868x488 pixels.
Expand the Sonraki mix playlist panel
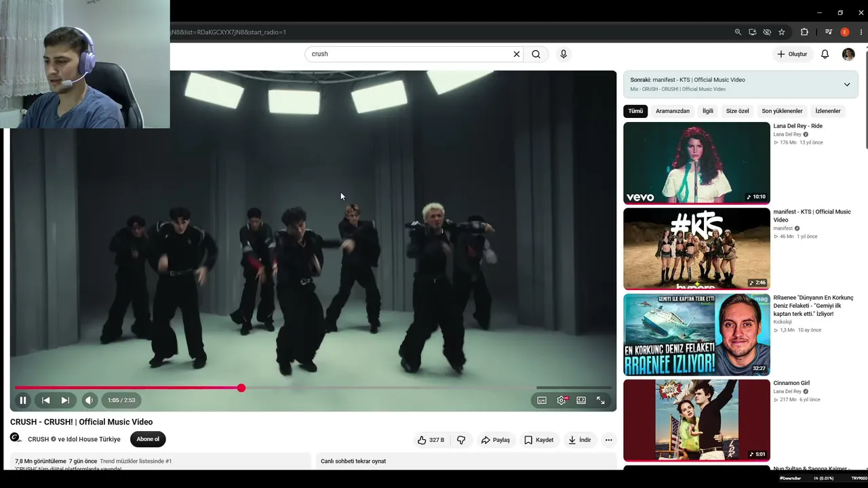pos(847,85)
